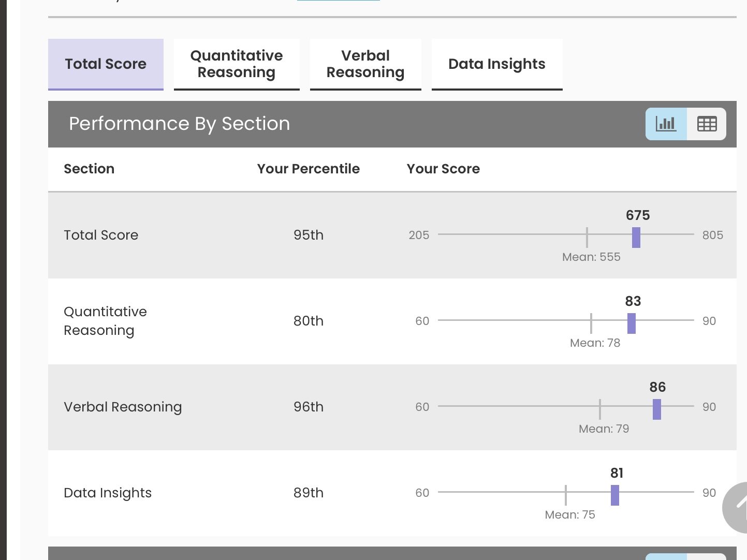Click the Performance By Section heading
747x560 pixels.
coord(179,124)
